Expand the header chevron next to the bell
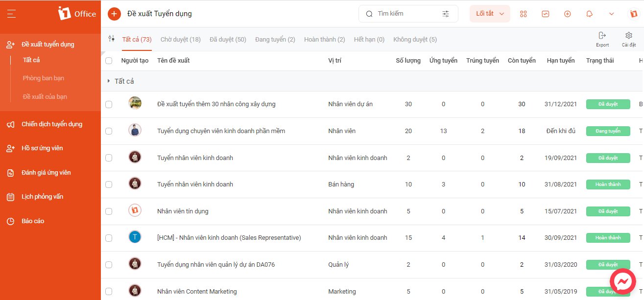This screenshot has height=300, width=644. [x=611, y=14]
